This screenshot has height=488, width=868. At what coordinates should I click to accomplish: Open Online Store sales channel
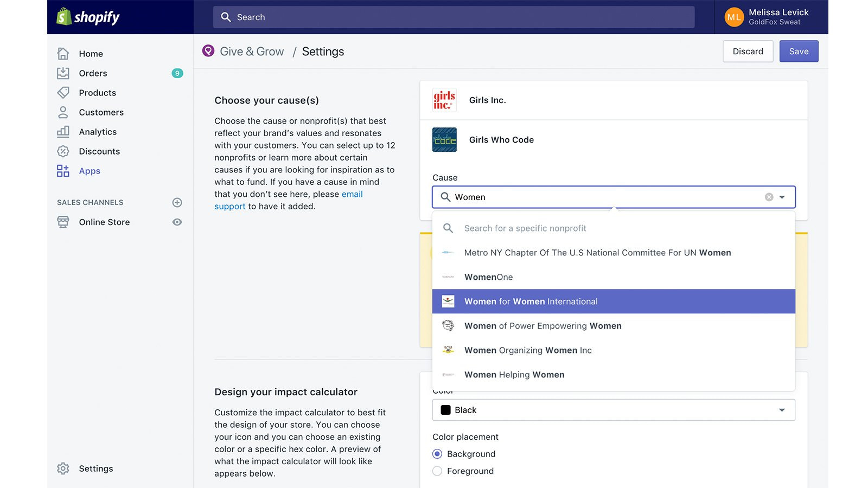pyautogui.click(x=104, y=222)
